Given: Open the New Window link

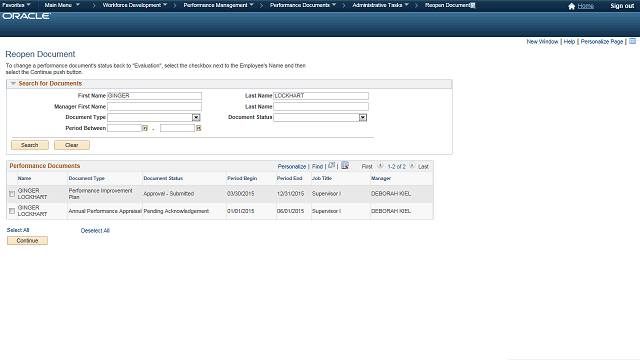Looking at the screenshot, I should coord(542,42).
